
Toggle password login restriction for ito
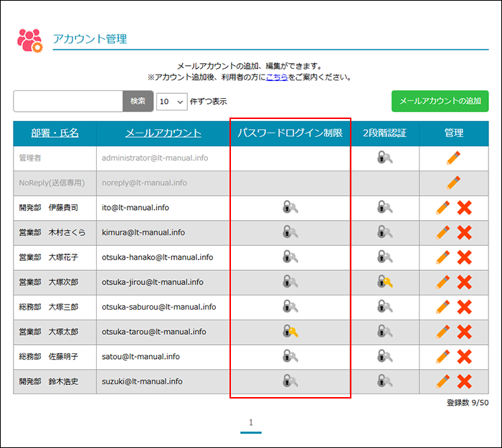pyautogui.click(x=290, y=208)
